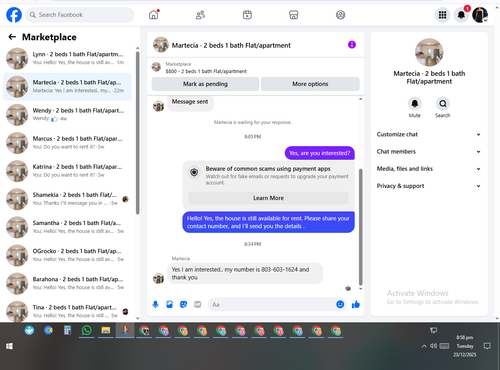Click the 'Yes, are you interested?' message
This screenshot has width=500, height=370.
[x=319, y=153]
